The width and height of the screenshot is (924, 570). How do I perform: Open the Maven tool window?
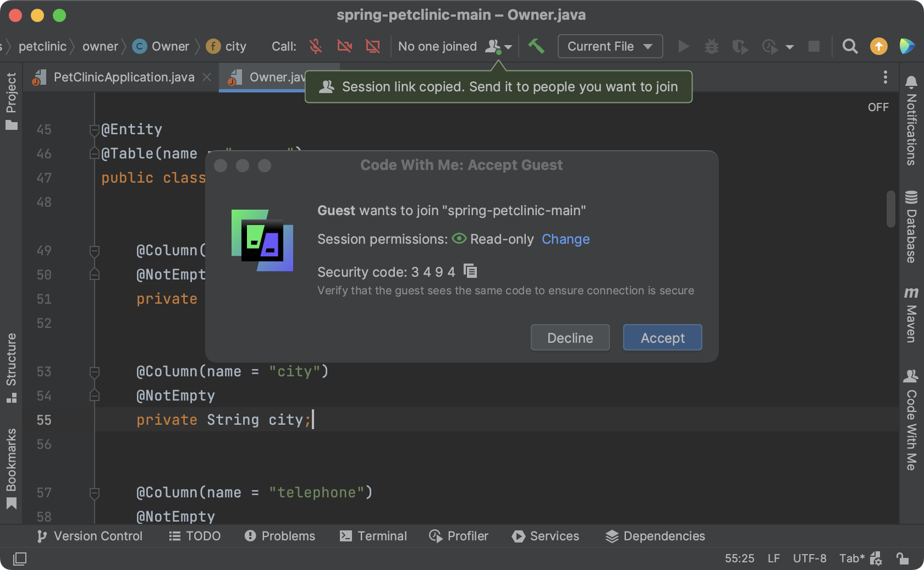[911, 315]
